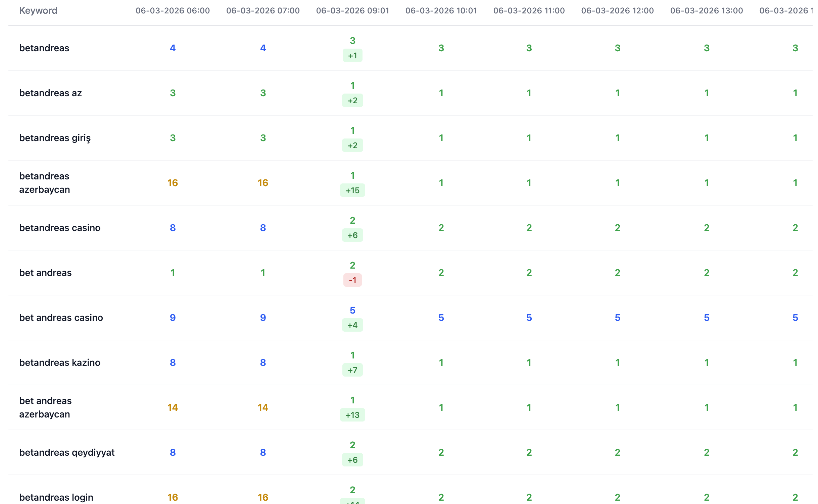Click betandreas azerbaycan position 1 at 12:00

point(617,183)
